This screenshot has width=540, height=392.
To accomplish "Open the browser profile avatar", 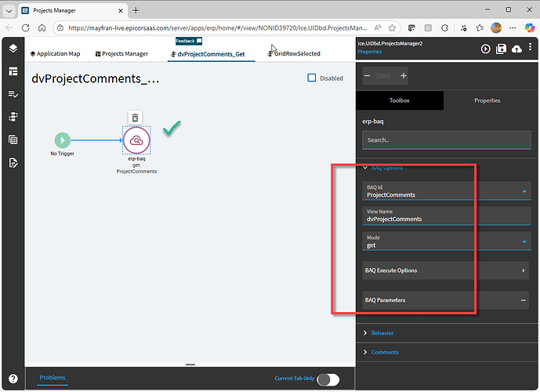I will click(x=496, y=28).
